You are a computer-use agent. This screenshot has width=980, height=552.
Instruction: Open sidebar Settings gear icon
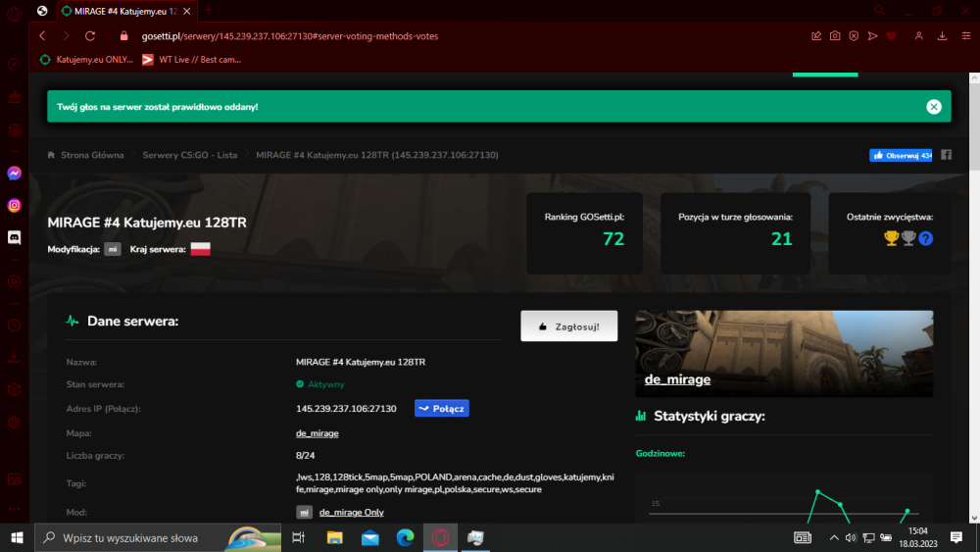15,423
